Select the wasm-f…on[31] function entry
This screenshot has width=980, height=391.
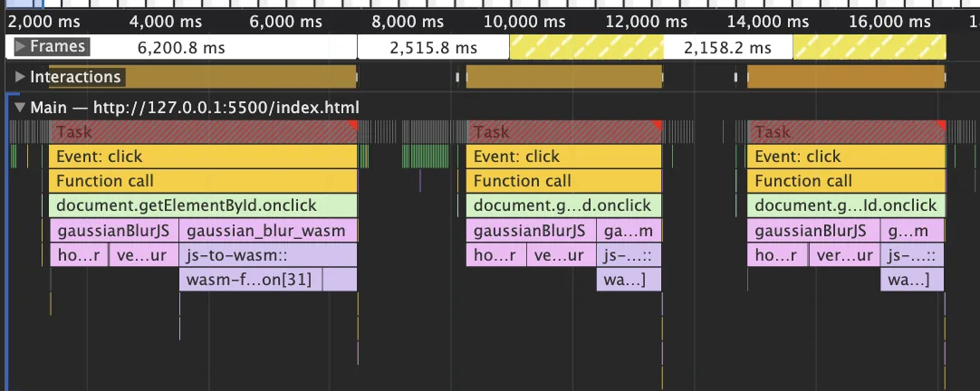[249, 280]
